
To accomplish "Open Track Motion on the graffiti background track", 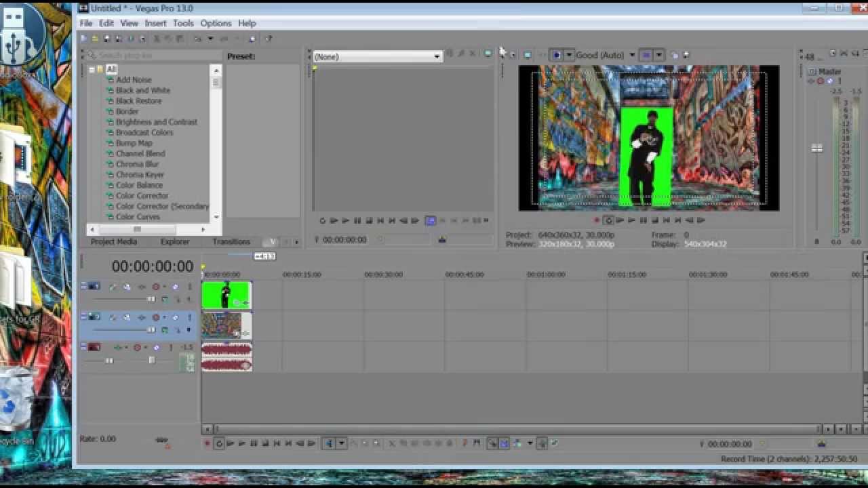I will pos(127,317).
